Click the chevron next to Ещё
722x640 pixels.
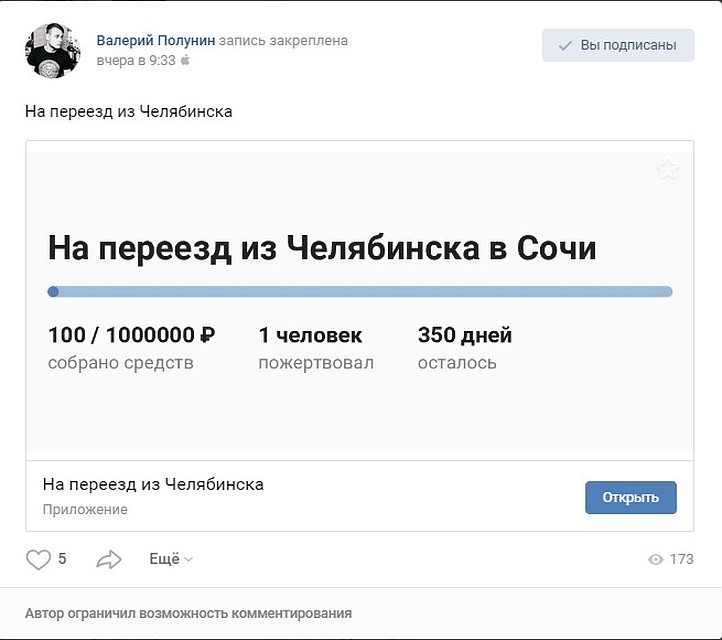click(x=189, y=560)
